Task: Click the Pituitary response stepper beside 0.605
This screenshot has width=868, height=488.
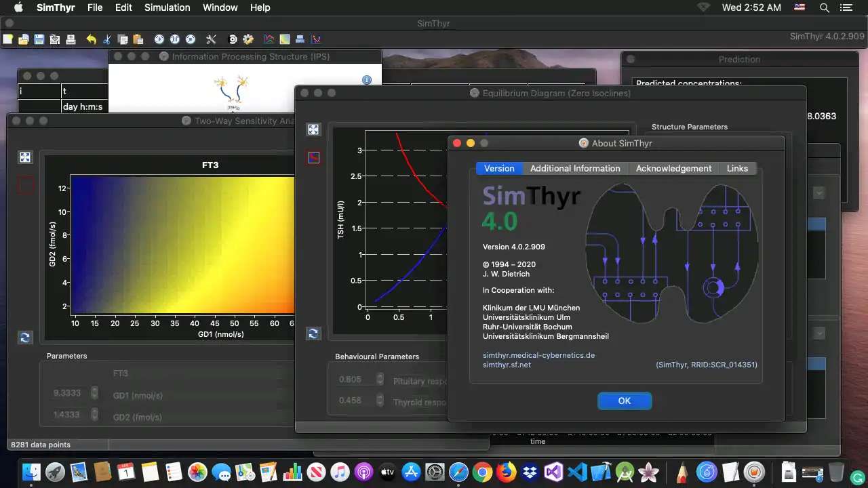Action: pyautogui.click(x=380, y=380)
